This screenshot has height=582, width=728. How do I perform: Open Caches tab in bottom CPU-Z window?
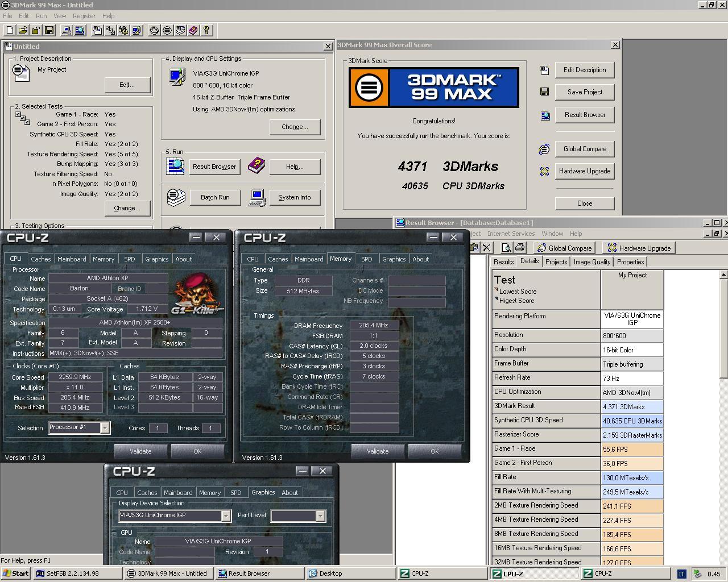(147, 493)
